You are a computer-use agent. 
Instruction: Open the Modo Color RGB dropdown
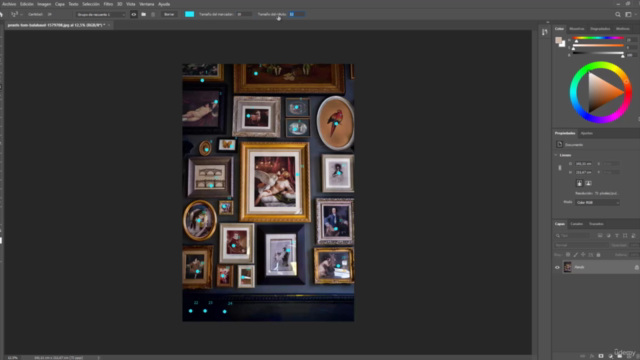[x=597, y=202]
